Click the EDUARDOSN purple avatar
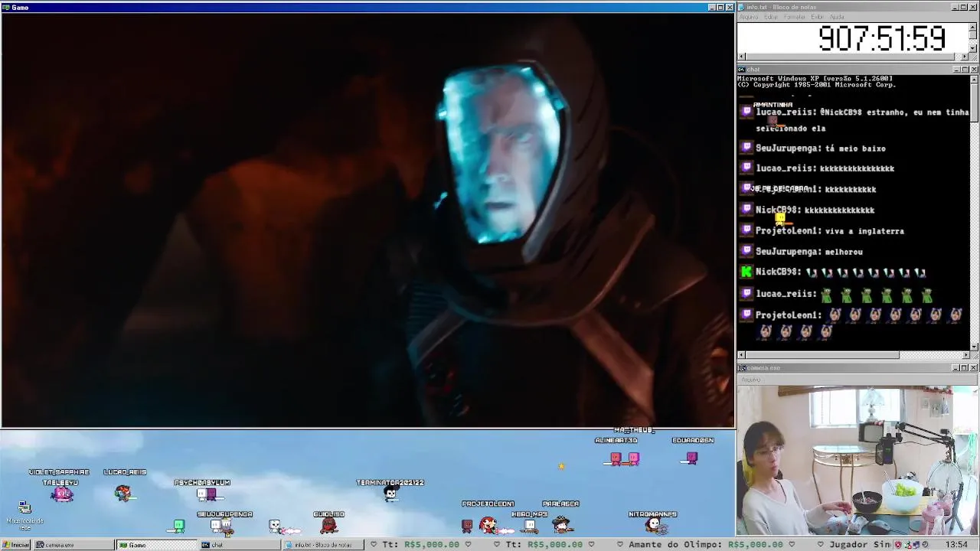Screen dimensions: 980x551 coord(691,458)
